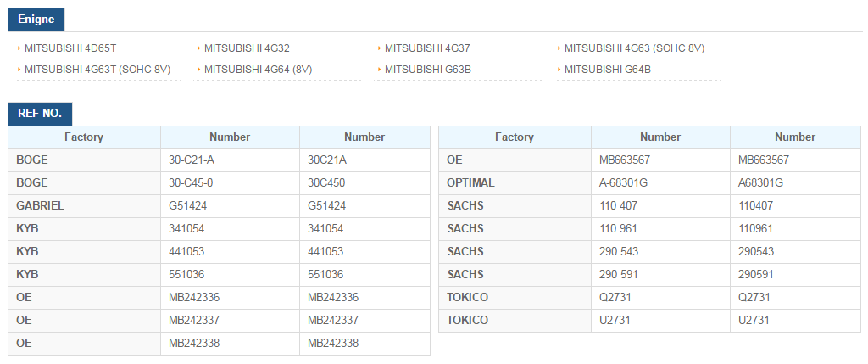Open MITSUBISHI 4G63 (SOHC 8V) link
The image size is (868, 364).
pos(634,48)
